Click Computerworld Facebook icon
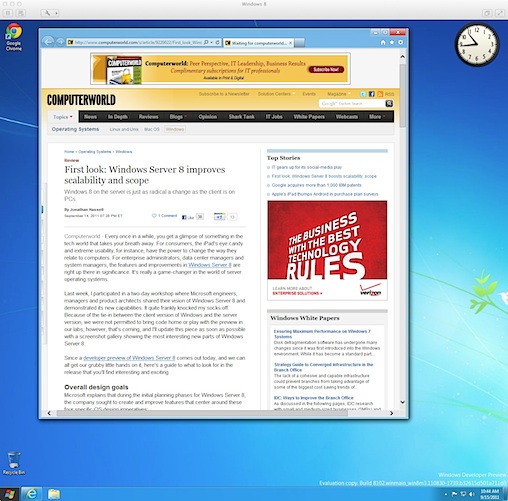This screenshot has height=501, width=508. (x=372, y=94)
